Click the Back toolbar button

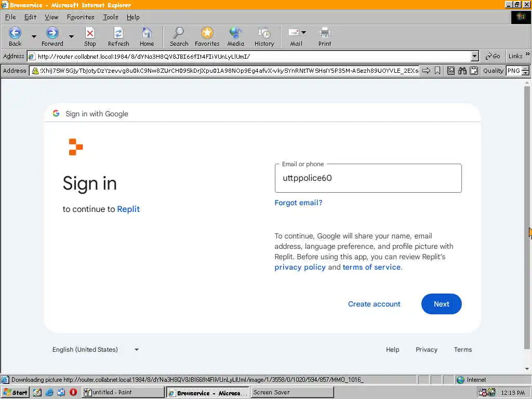[15, 37]
